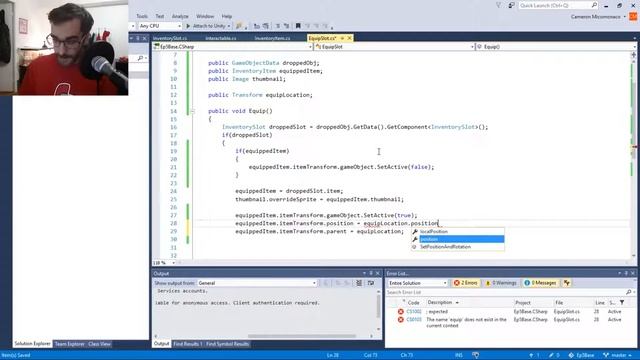Image resolution: width=640 pixels, height=360 pixels.
Task: Toggle the 0 Messages filter
Action: click(540, 283)
